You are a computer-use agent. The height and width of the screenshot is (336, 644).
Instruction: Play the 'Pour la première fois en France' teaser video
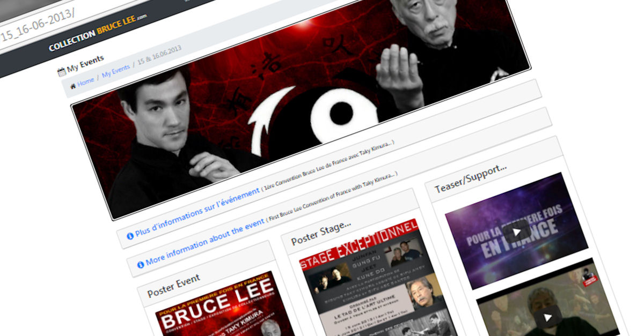coord(516,231)
